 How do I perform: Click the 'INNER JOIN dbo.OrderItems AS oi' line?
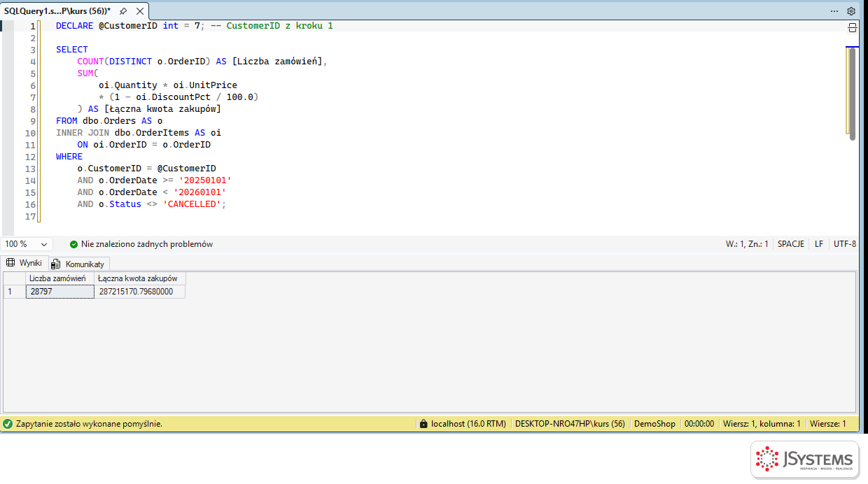click(x=139, y=133)
